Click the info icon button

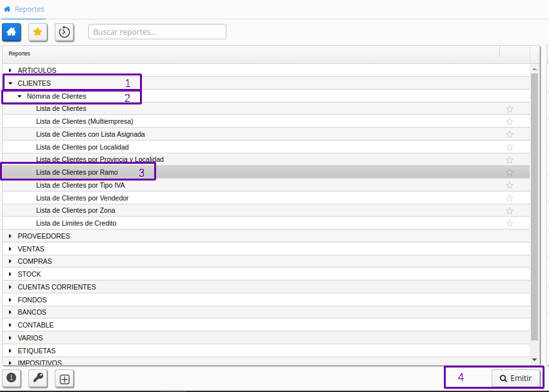12,378
